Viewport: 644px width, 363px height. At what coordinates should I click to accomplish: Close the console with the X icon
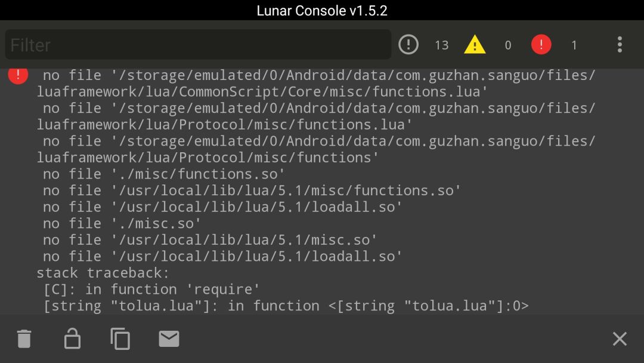pyautogui.click(x=620, y=339)
